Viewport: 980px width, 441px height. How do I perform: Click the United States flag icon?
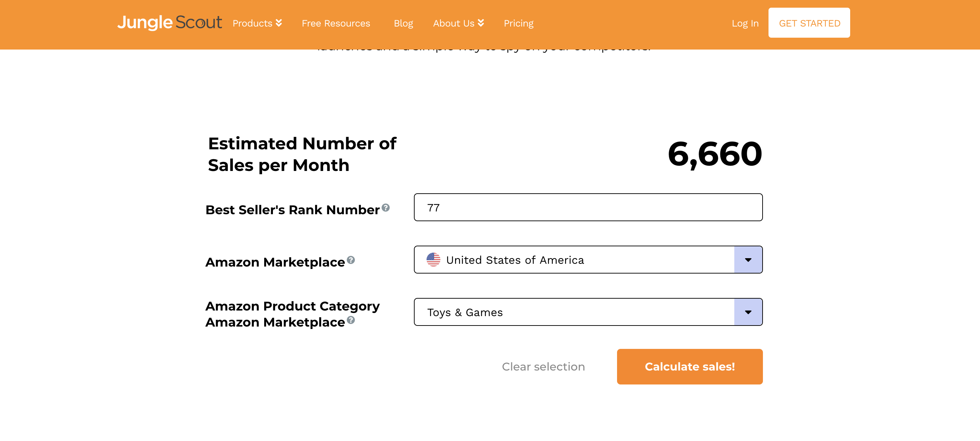pyautogui.click(x=433, y=260)
